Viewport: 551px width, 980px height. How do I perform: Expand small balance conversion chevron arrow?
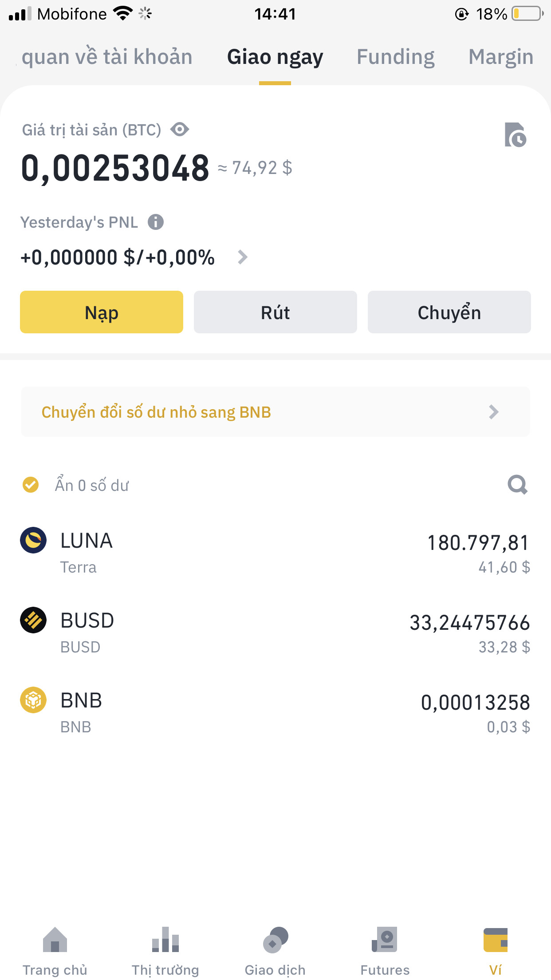(494, 412)
